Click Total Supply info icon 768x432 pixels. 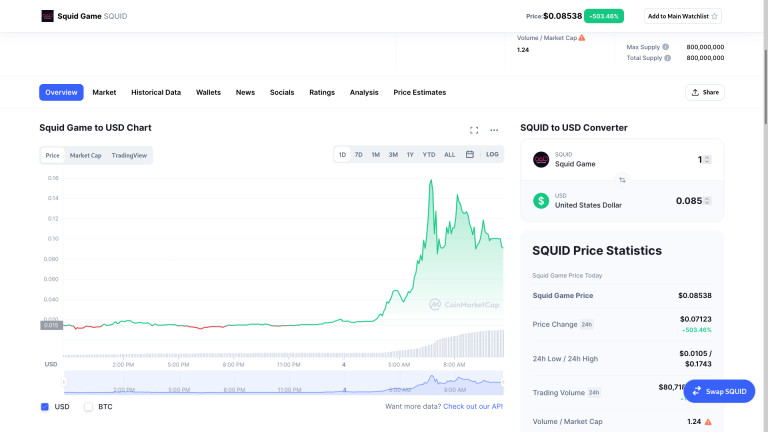coord(666,58)
